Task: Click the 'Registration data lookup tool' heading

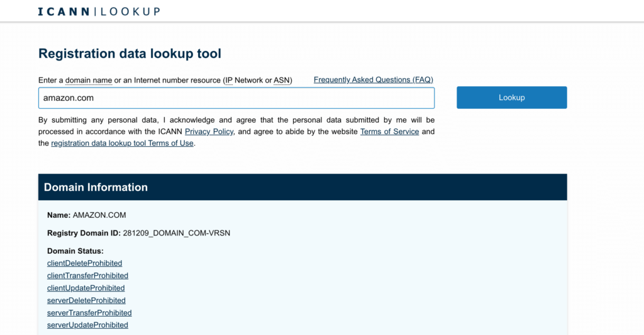Action: tap(130, 54)
